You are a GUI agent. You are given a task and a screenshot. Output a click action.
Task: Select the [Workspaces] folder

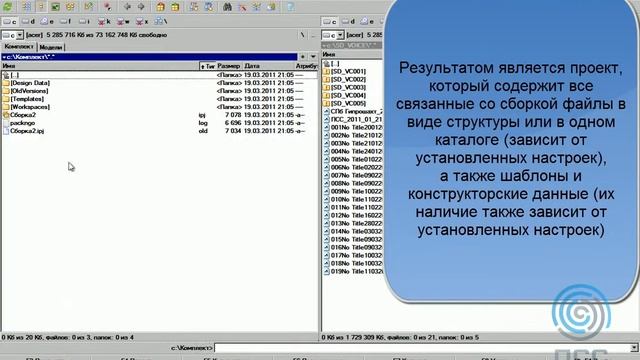[x=159, y=107]
